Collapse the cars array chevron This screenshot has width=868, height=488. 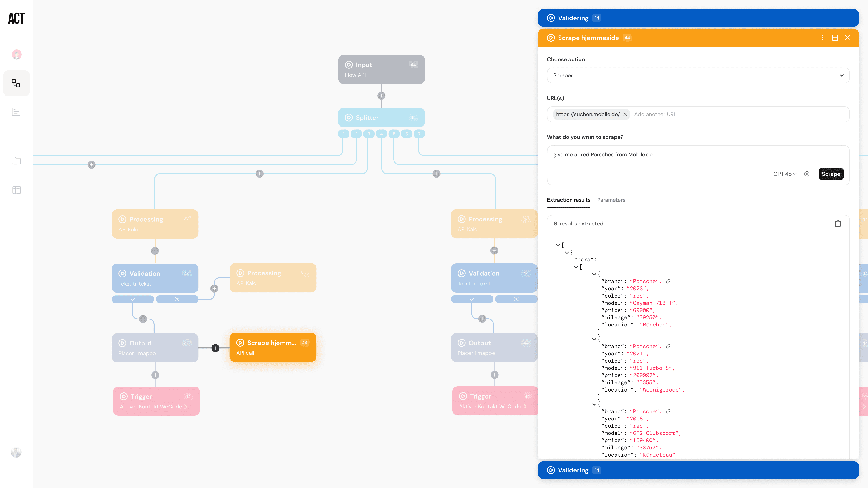tap(576, 267)
